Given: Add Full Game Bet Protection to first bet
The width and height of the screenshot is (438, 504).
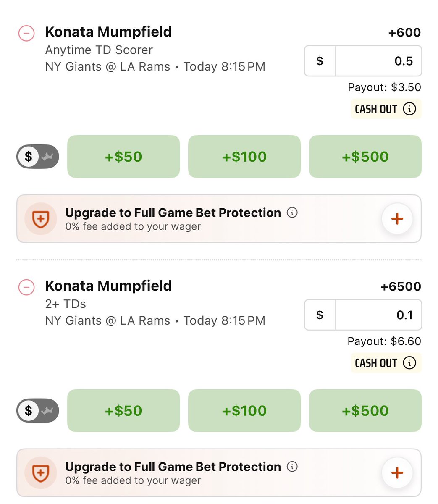Looking at the screenshot, I should click(x=397, y=219).
